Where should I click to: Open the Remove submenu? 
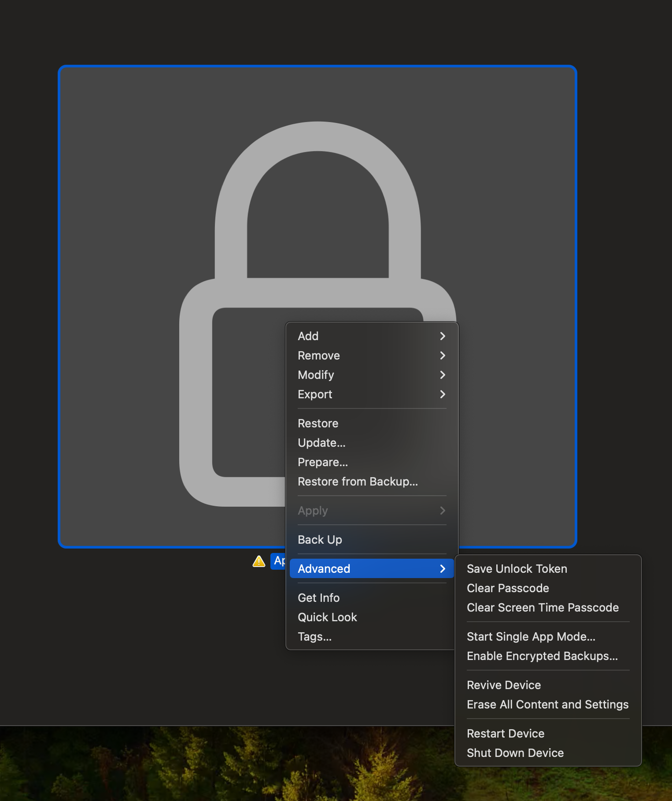click(x=372, y=356)
